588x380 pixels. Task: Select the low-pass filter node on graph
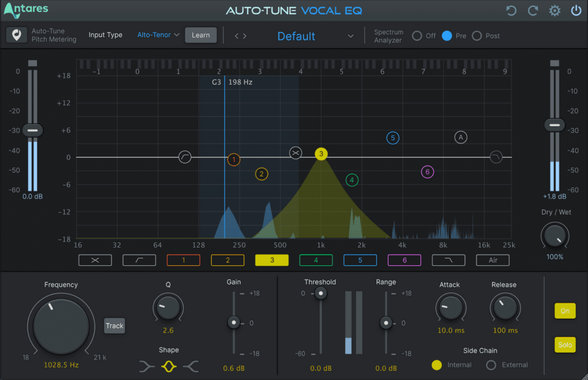pos(496,157)
